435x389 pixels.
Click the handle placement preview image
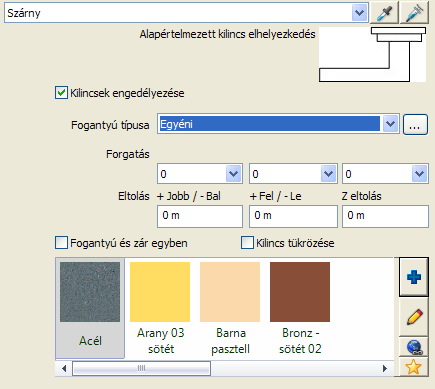pyautogui.click(x=372, y=55)
